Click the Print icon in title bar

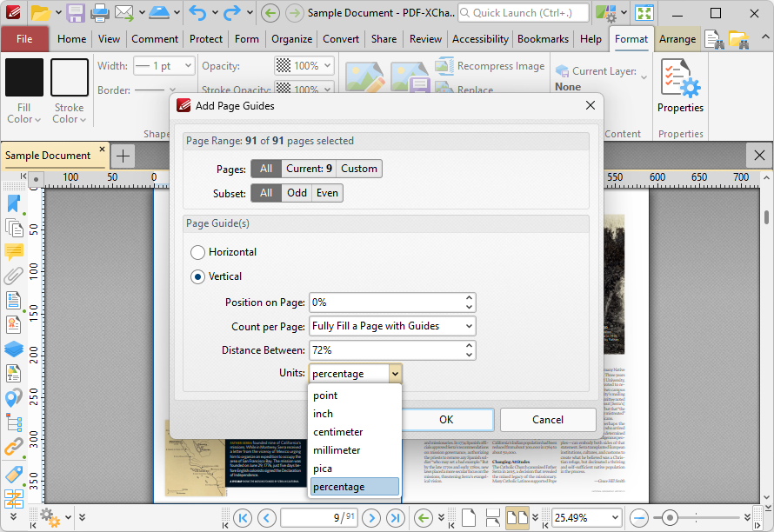[x=100, y=13]
